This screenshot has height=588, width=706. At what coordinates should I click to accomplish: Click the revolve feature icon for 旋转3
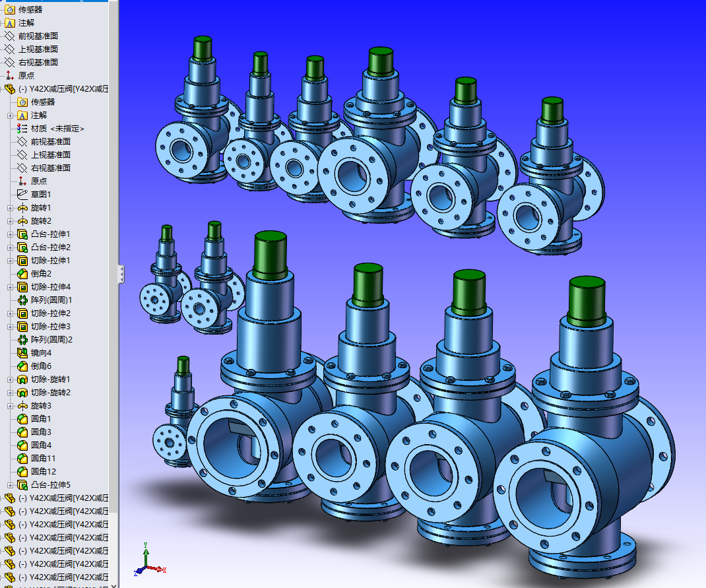pos(22,406)
